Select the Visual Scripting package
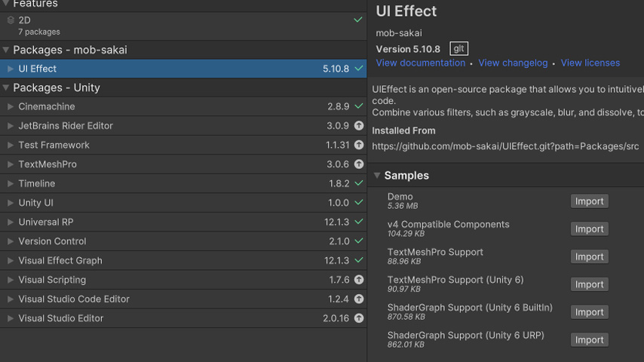Image resolution: width=644 pixels, height=362 pixels. [183, 280]
